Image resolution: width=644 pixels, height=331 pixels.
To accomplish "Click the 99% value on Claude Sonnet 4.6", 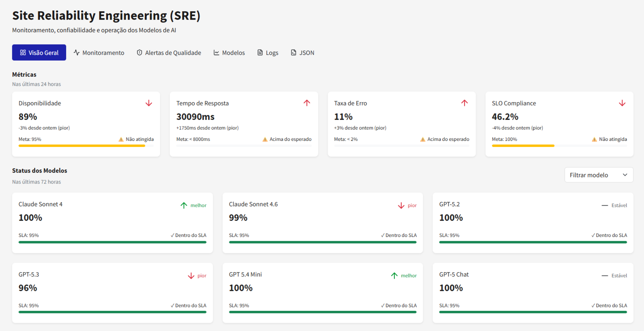I will 238,218.
